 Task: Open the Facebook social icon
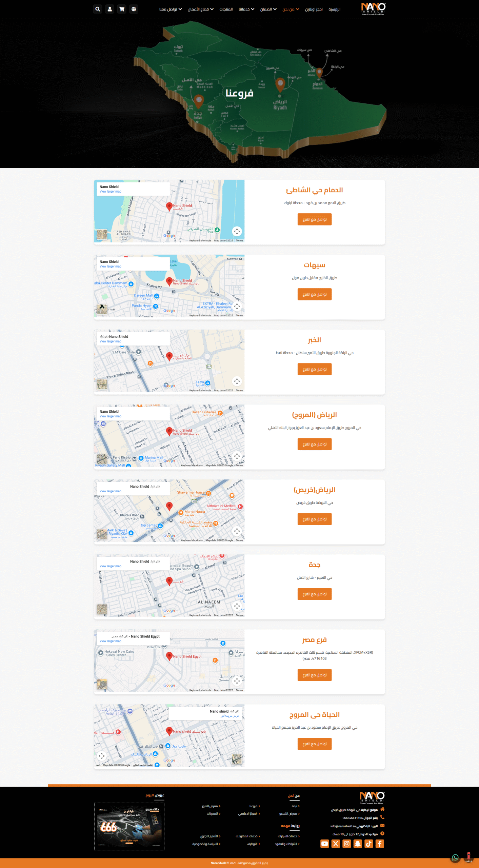[x=380, y=844]
